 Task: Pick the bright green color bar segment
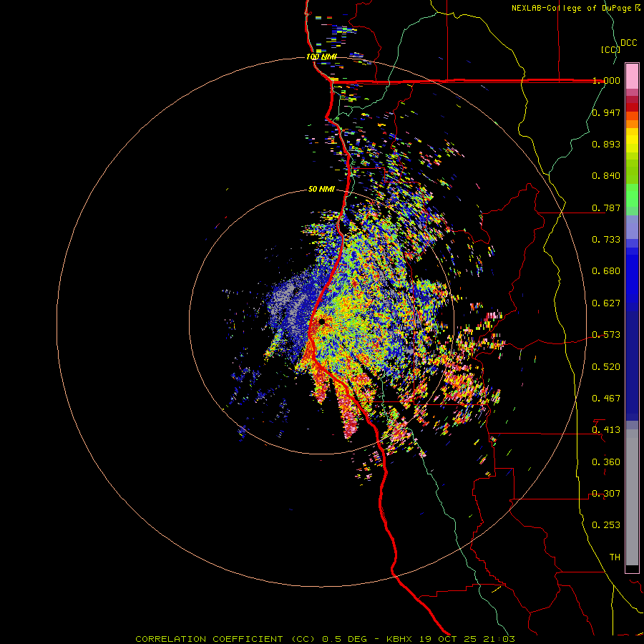pos(632,195)
